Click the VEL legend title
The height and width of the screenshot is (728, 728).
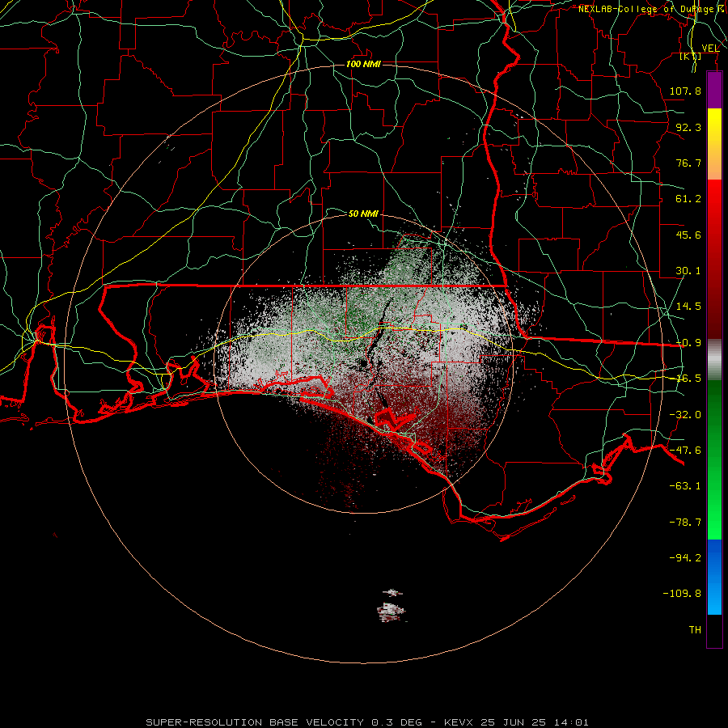coord(710,49)
